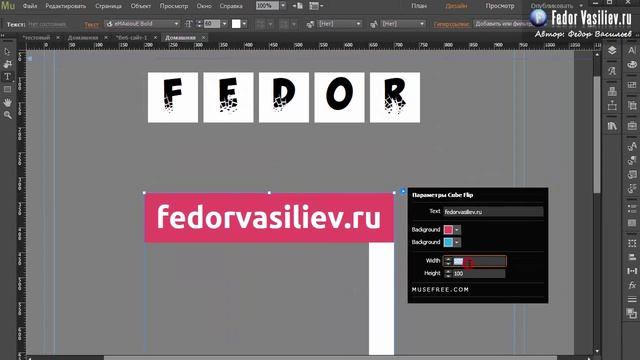The image size is (640, 360).
Task: Open the Swatches palette panel icon
Action: point(632,64)
